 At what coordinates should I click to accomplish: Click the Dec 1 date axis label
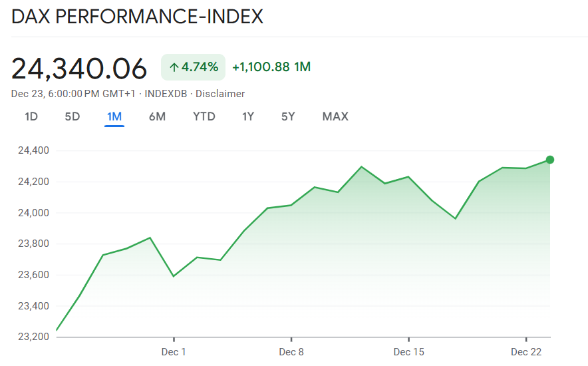174,351
